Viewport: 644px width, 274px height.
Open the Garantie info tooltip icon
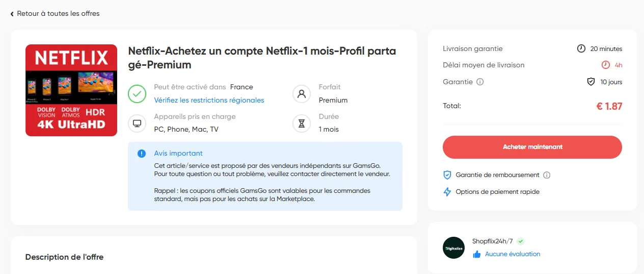480,82
